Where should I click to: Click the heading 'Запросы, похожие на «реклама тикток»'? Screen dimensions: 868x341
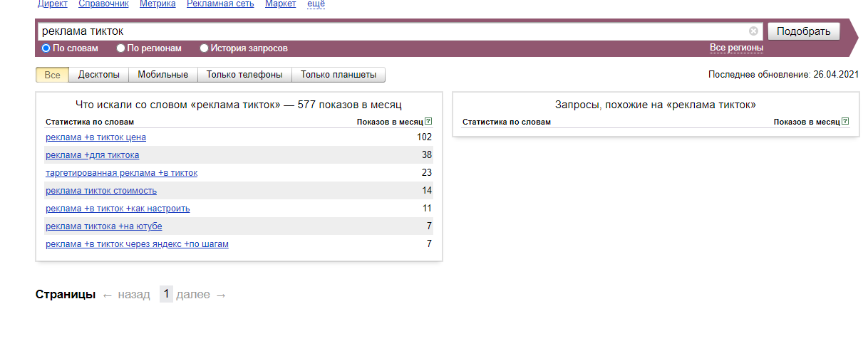pos(655,105)
